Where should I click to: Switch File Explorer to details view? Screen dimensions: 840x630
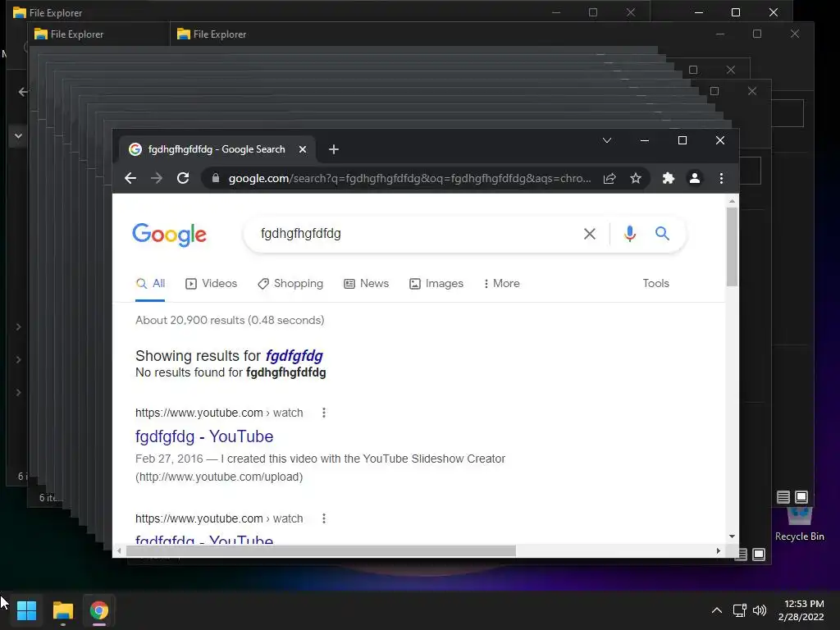(x=783, y=497)
